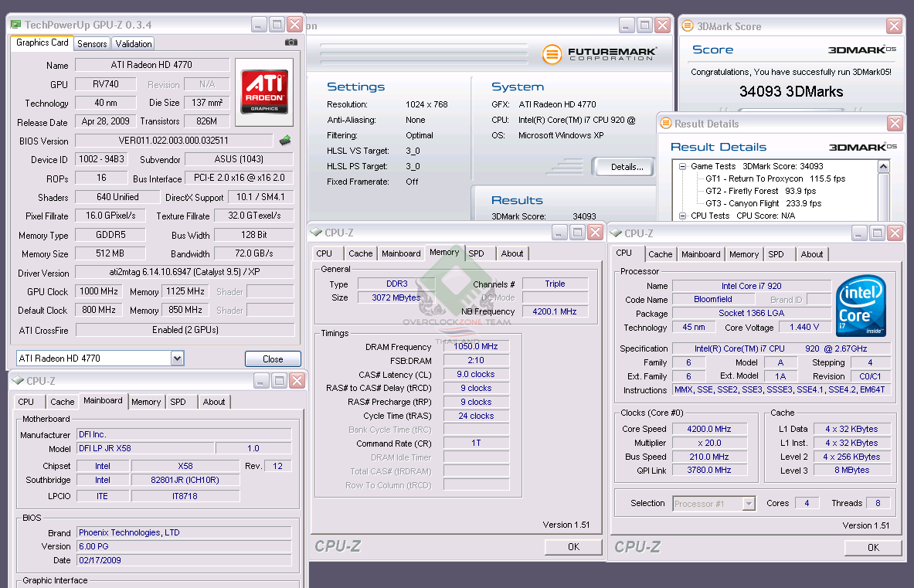Image resolution: width=914 pixels, height=588 pixels.
Task: Click the Result Details window title icon
Action: click(x=666, y=124)
